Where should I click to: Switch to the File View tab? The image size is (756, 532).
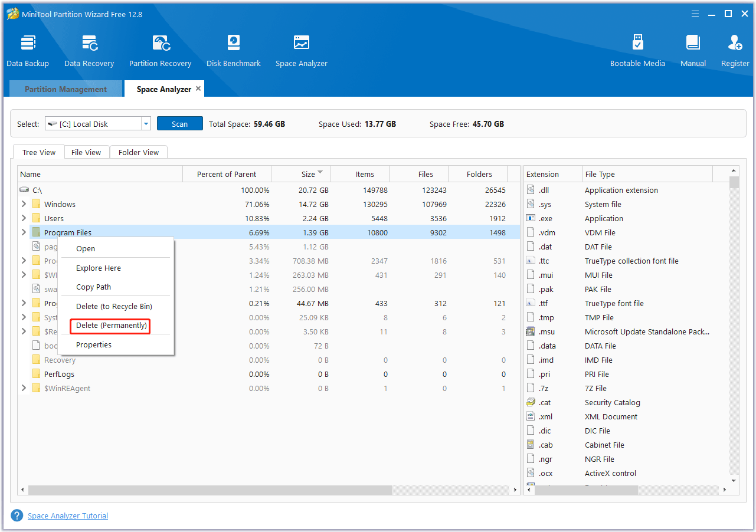pos(86,152)
